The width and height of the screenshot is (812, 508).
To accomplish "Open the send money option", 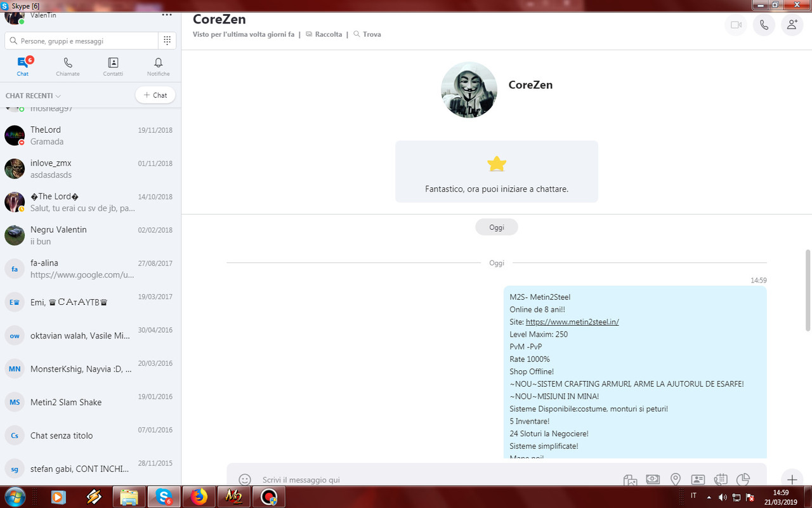I will coord(653,480).
